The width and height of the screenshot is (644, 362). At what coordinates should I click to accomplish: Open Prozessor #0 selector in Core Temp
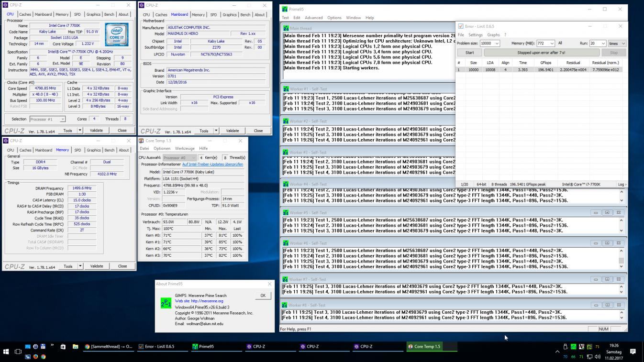(179, 157)
